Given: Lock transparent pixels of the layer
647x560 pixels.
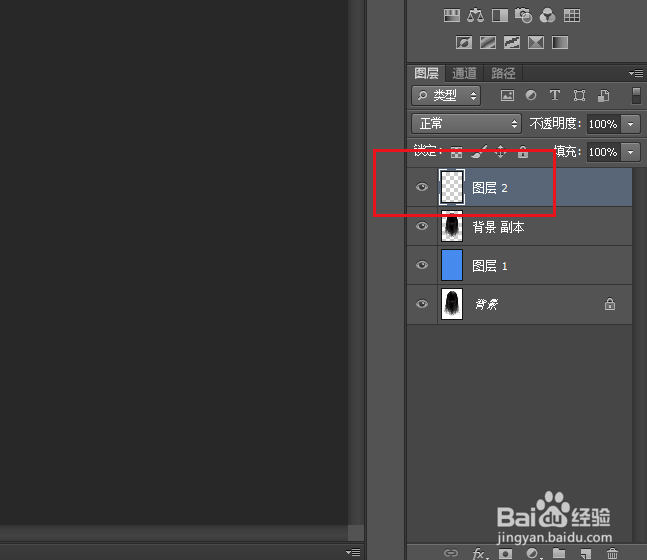Looking at the screenshot, I should 456,152.
